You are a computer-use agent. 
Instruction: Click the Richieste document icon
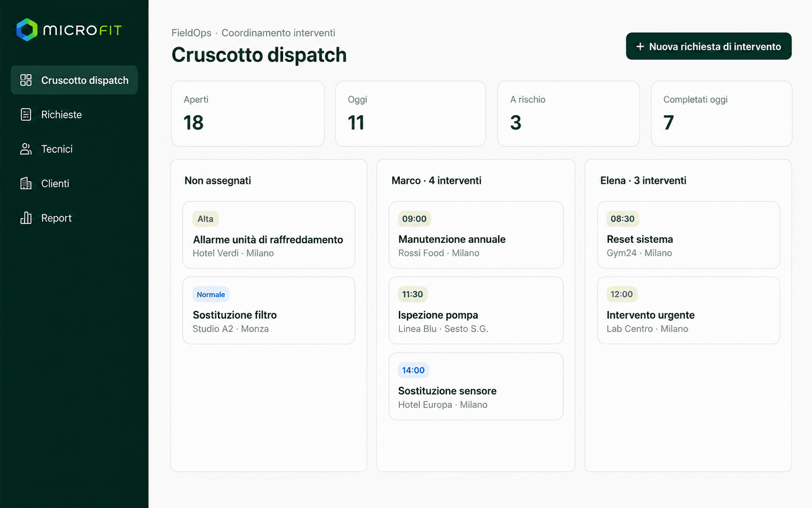26,114
